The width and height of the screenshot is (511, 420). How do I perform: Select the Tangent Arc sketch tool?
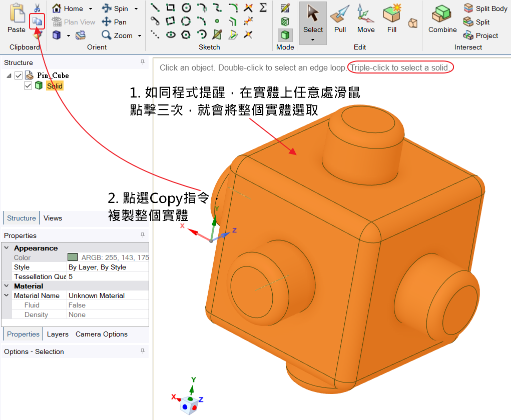[x=202, y=7]
